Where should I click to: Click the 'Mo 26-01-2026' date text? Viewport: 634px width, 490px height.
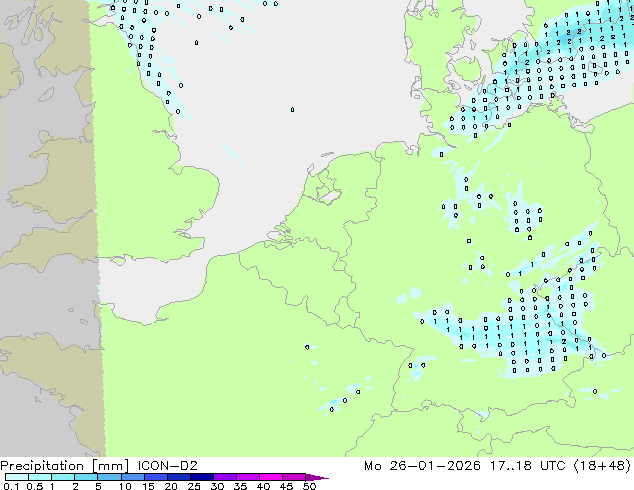click(x=423, y=466)
